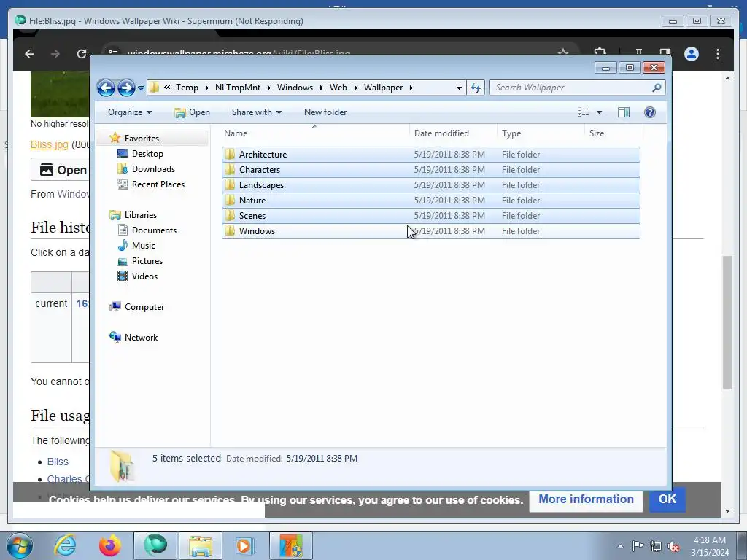Open the Supermium three-dot menu
The width and height of the screenshot is (747, 560).
coord(718,54)
